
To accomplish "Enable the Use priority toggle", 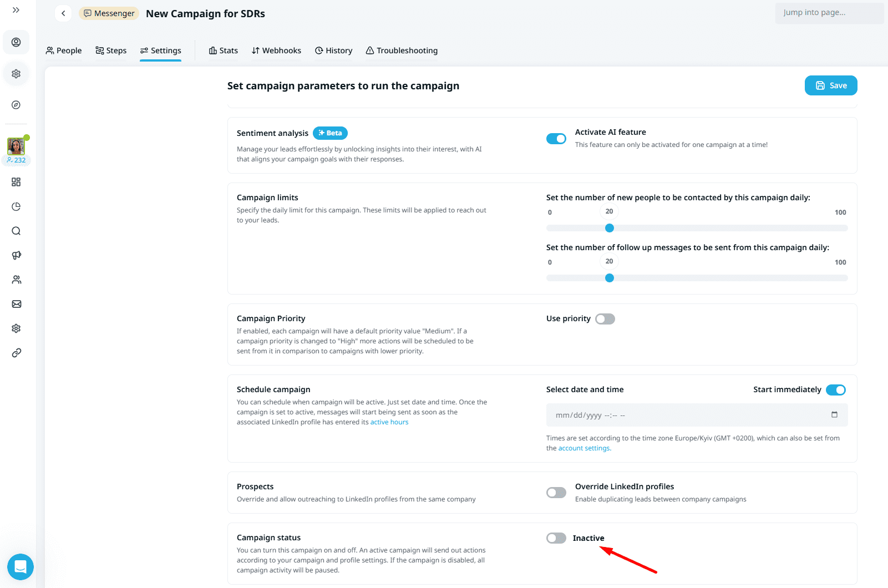I will (x=605, y=319).
